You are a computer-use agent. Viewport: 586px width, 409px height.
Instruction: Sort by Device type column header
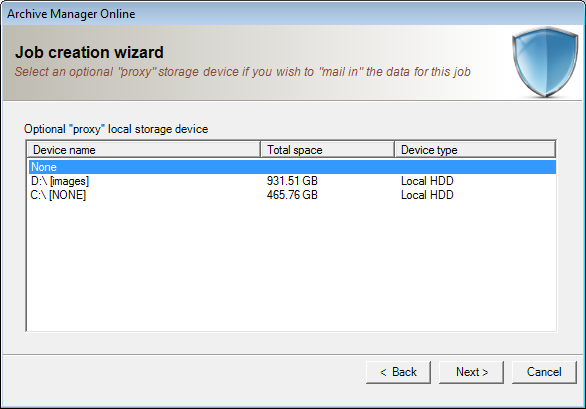(x=475, y=150)
